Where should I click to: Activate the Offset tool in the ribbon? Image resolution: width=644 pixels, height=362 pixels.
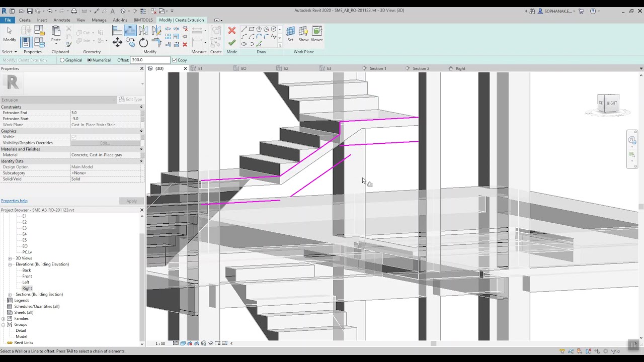pyautogui.click(x=130, y=30)
